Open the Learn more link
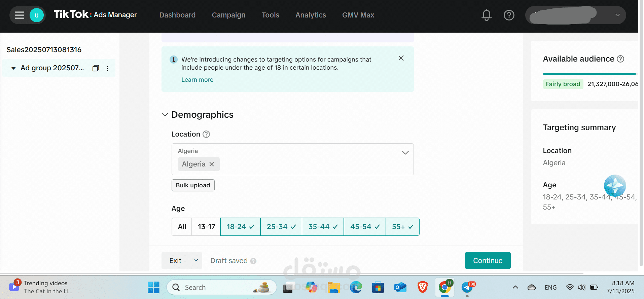 [x=197, y=80]
